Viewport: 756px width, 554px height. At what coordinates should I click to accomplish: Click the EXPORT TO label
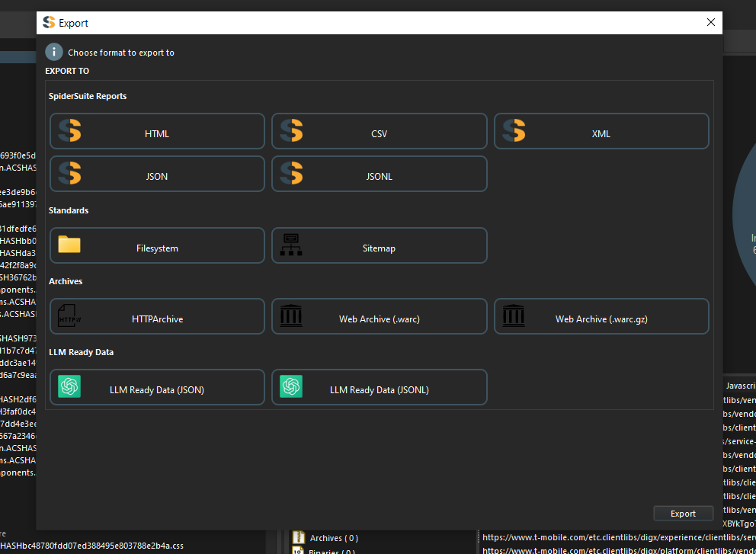(x=67, y=71)
